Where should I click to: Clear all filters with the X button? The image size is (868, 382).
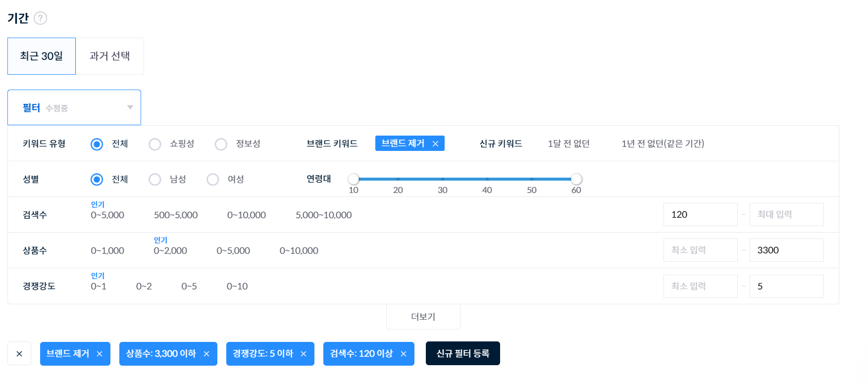click(x=19, y=354)
